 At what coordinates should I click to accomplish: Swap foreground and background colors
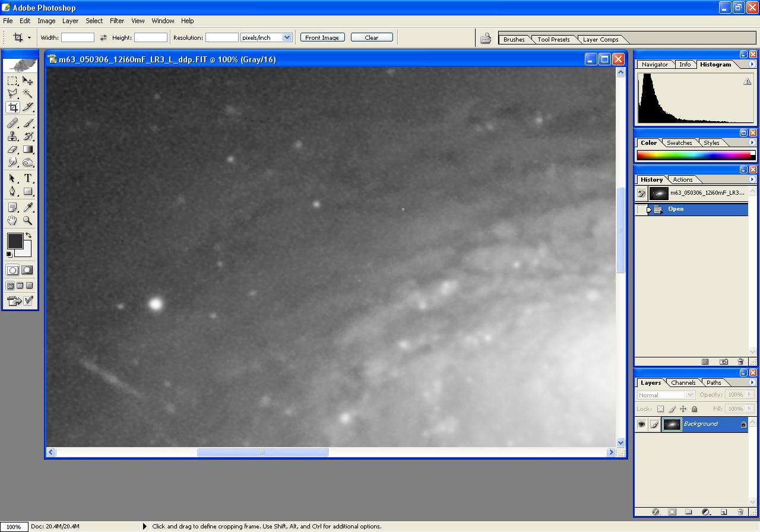pos(28,236)
